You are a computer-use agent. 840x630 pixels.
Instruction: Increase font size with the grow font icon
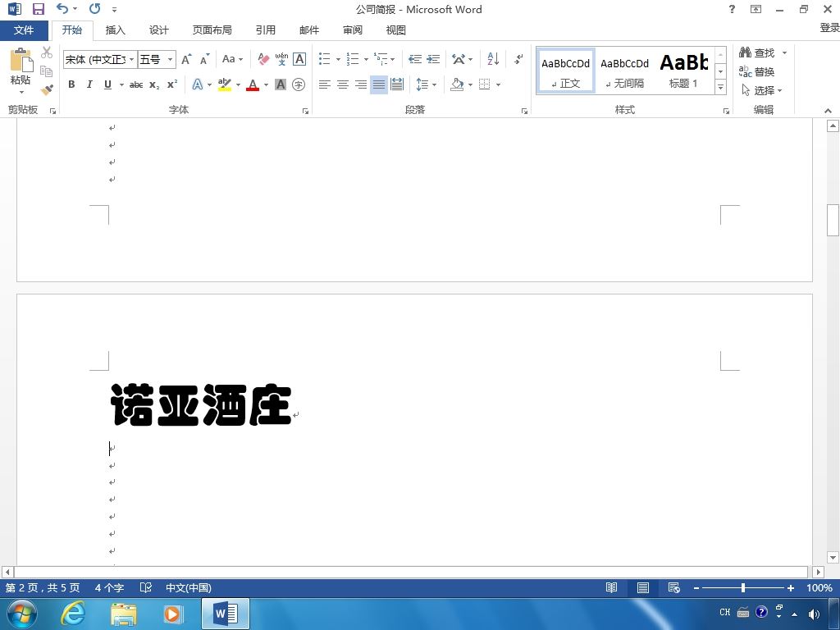coord(186,59)
